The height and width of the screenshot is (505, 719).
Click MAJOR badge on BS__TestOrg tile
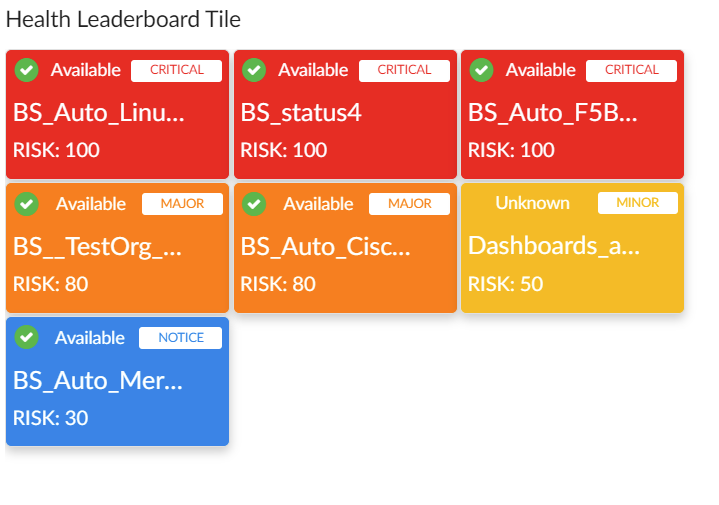tap(181, 204)
